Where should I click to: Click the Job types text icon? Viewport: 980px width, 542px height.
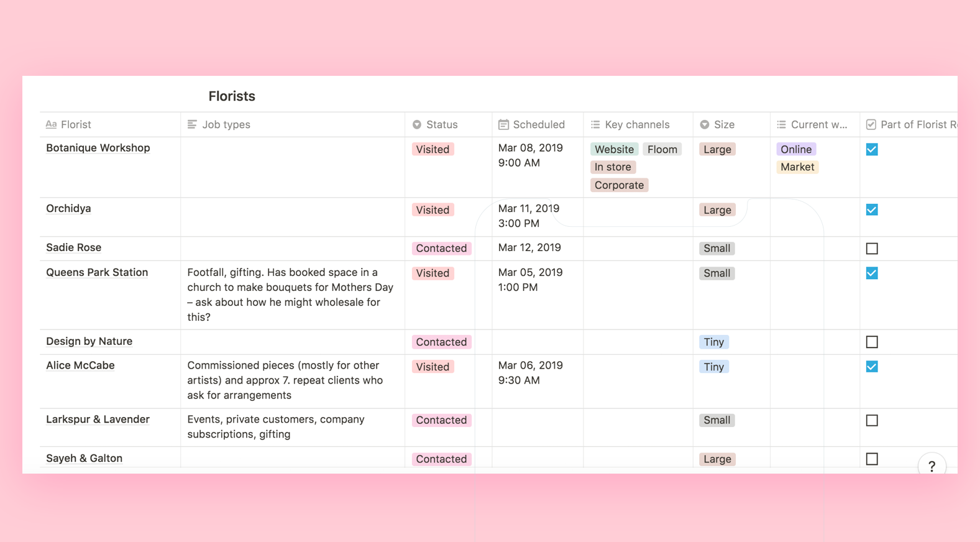[192, 125]
